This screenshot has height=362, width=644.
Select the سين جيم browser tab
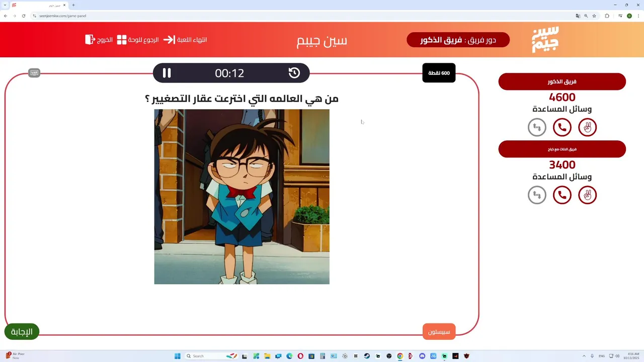click(x=38, y=5)
